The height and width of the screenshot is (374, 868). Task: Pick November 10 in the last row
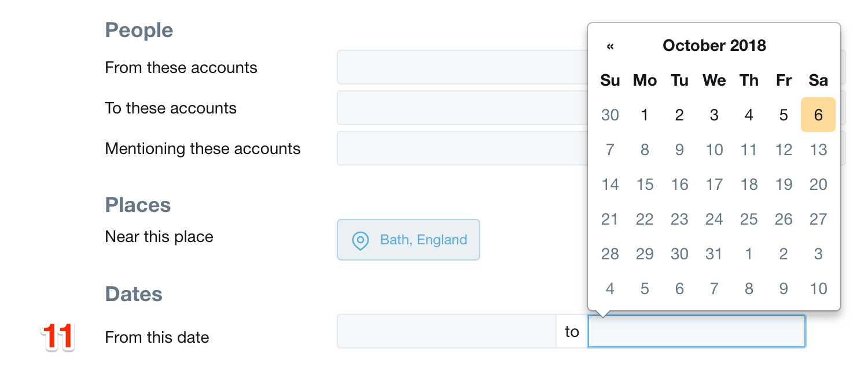click(x=818, y=288)
